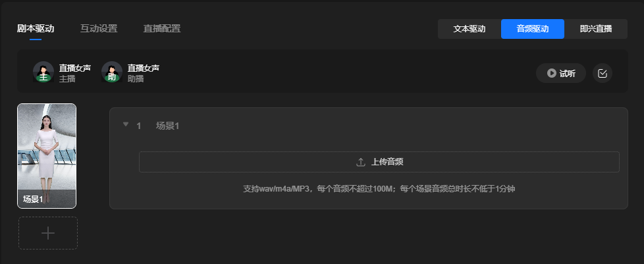
Task: Select 文本驱动 mode
Action: coord(470,29)
